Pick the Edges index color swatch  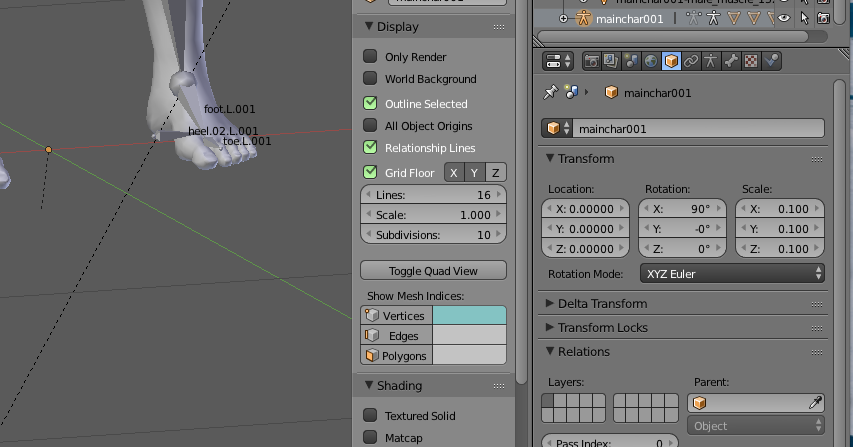click(x=469, y=336)
